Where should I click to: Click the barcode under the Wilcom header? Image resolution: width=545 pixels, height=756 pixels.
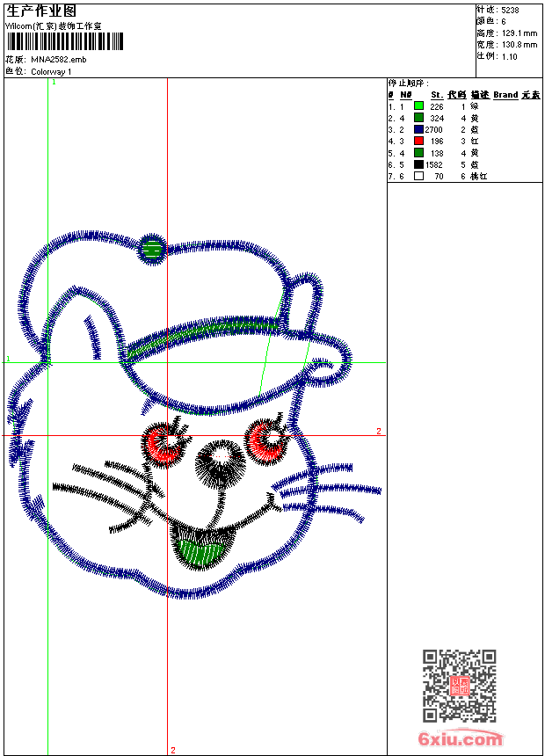click(65, 41)
